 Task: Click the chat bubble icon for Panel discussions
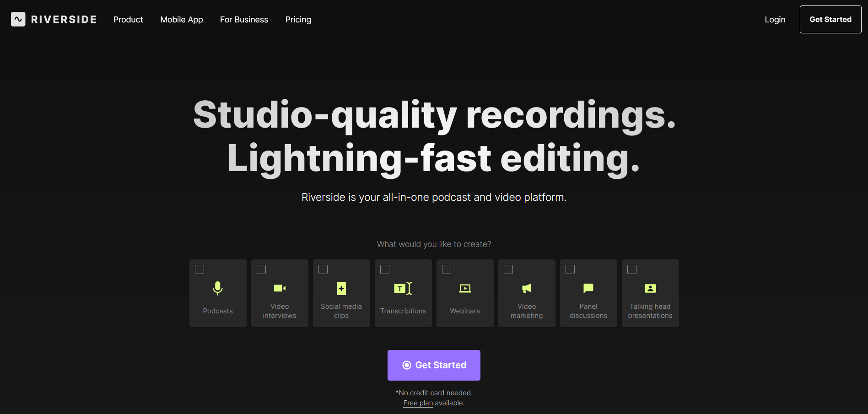588,288
